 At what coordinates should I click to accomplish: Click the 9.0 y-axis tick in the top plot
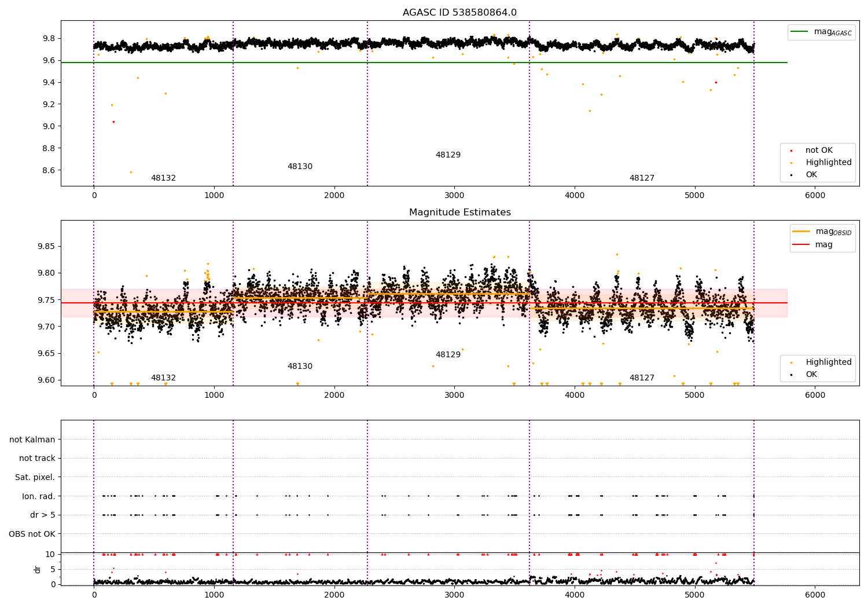(x=49, y=126)
